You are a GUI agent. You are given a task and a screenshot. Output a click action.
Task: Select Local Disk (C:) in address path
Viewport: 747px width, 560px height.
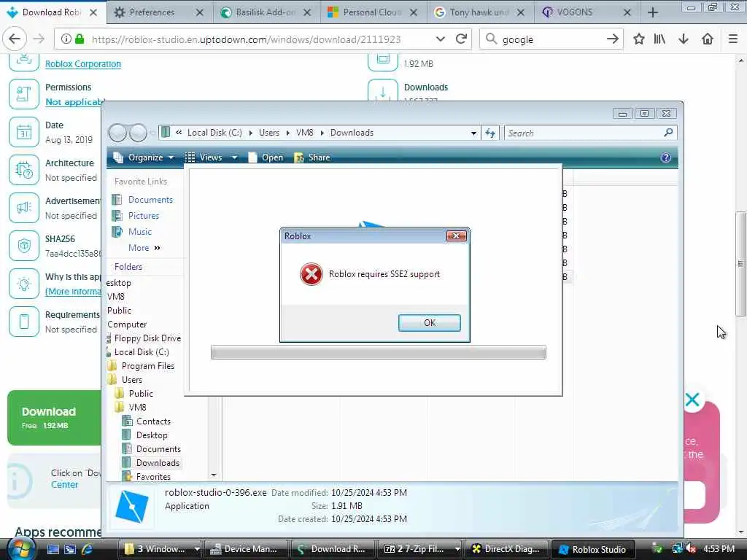click(x=214, y=133)
